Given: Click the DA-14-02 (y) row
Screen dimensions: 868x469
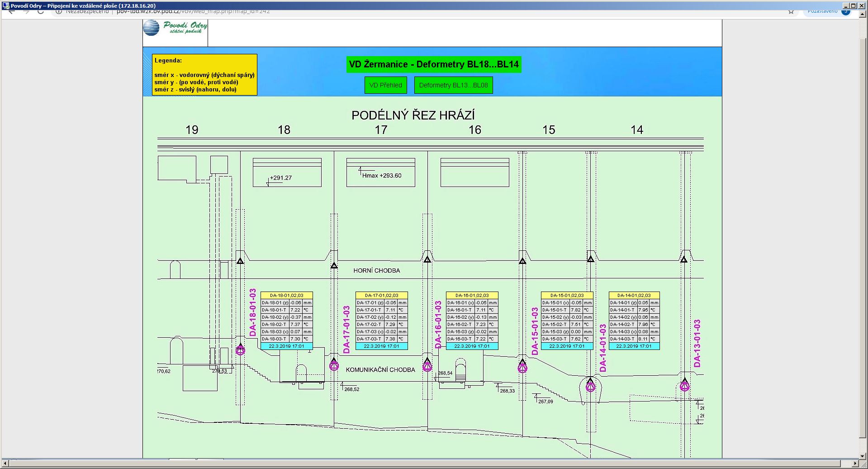Looking at the screenshot, I should [x=634, y=317].
